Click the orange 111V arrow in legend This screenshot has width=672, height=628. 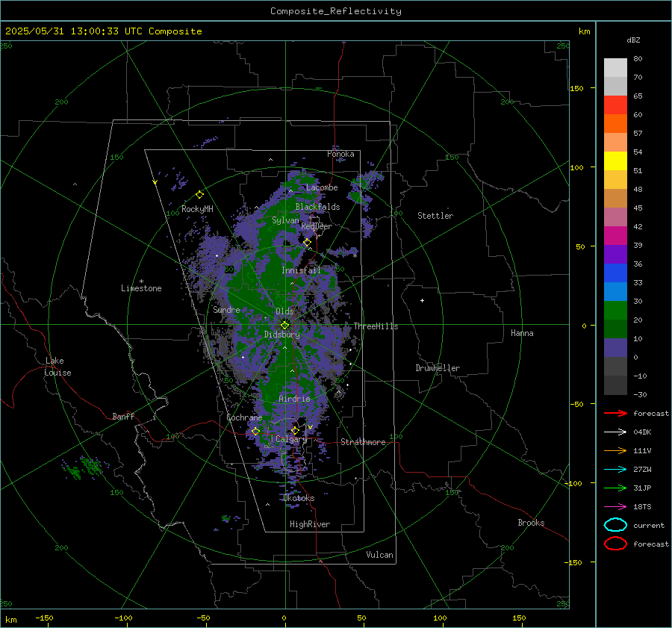615,450
